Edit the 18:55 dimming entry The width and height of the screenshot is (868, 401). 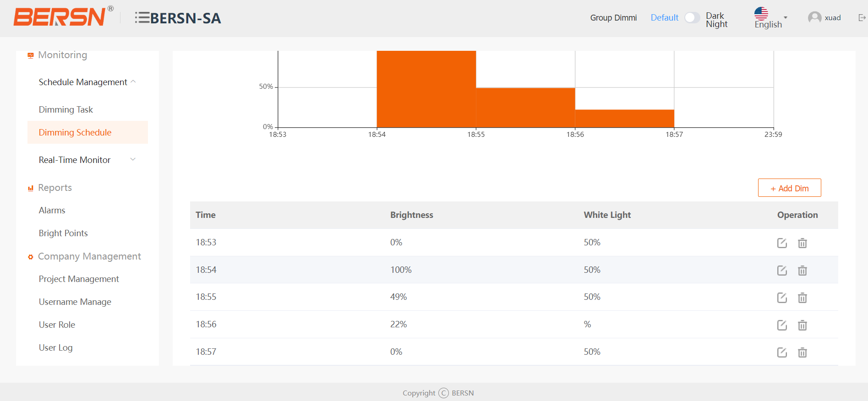click(x=782, y=298)
